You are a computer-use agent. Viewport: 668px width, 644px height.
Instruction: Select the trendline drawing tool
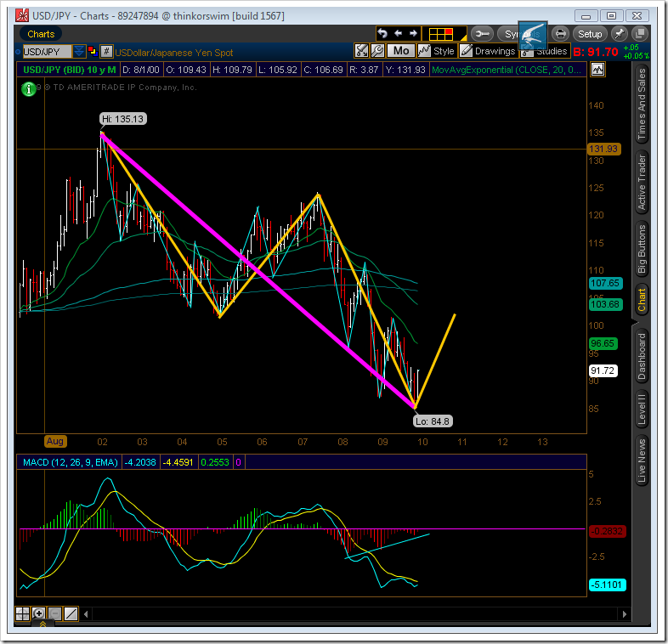click(71, 613)
